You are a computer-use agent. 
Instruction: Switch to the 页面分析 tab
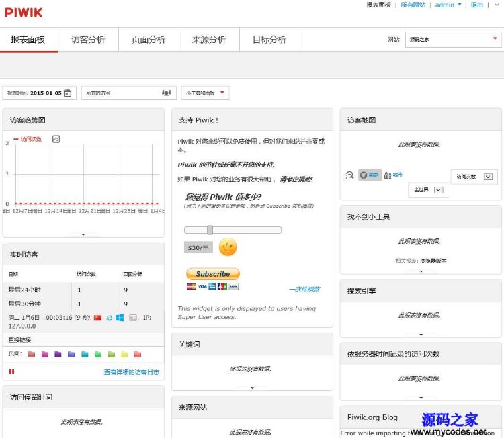[x=149, y=40]
